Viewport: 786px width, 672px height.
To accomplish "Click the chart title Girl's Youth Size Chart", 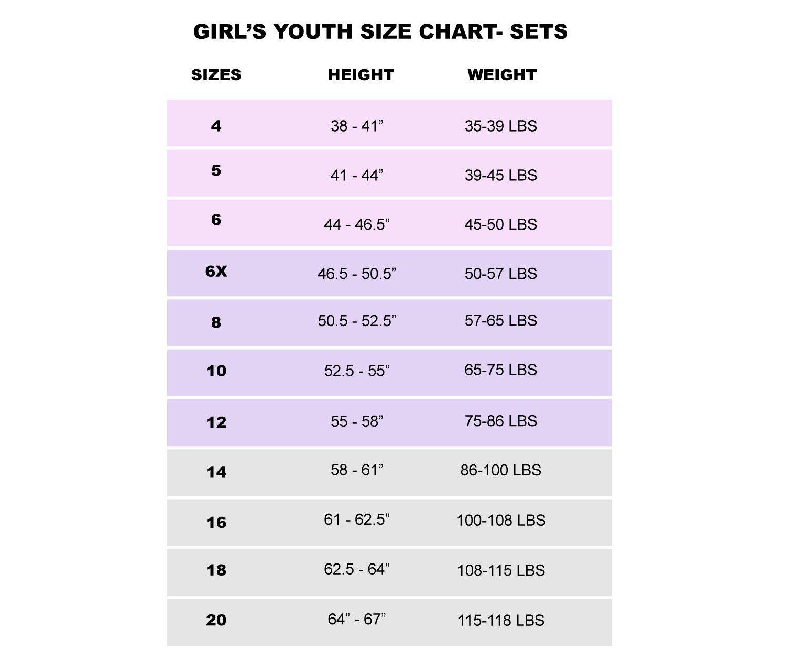I will click(x=380, y=31).
